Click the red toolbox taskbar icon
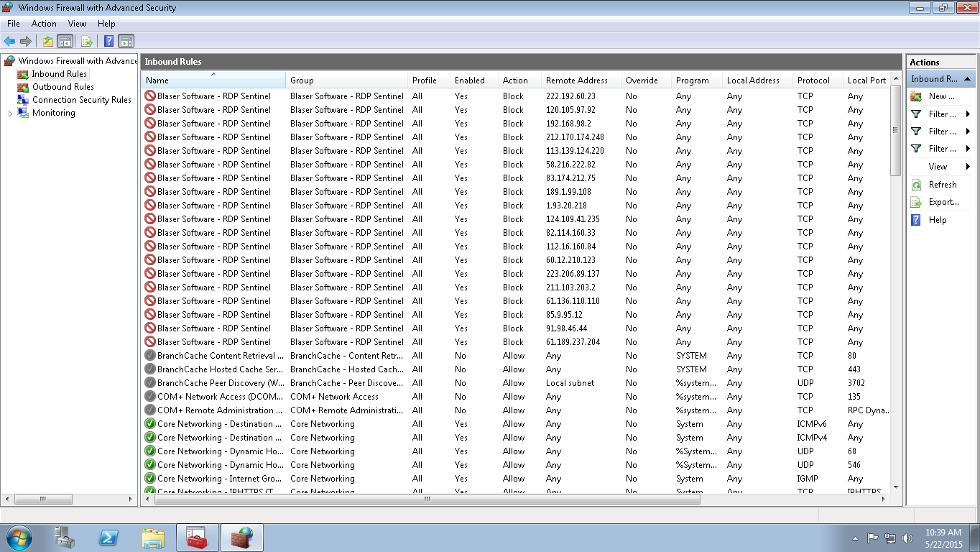980x552 pixels. pos(198,538)
